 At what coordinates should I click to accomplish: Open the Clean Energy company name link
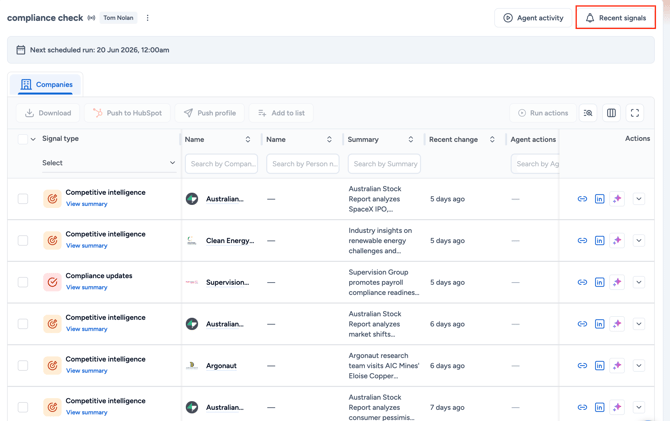(x=230, y=241)
